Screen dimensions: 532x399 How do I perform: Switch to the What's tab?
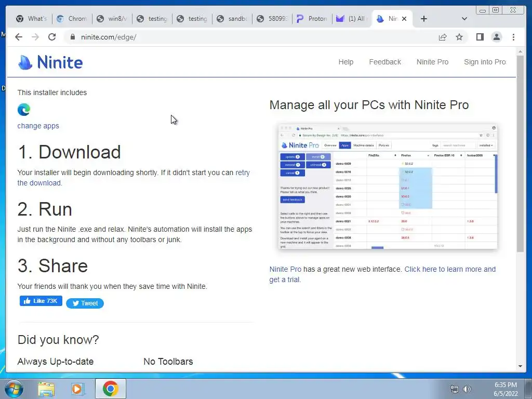(32, 19)
